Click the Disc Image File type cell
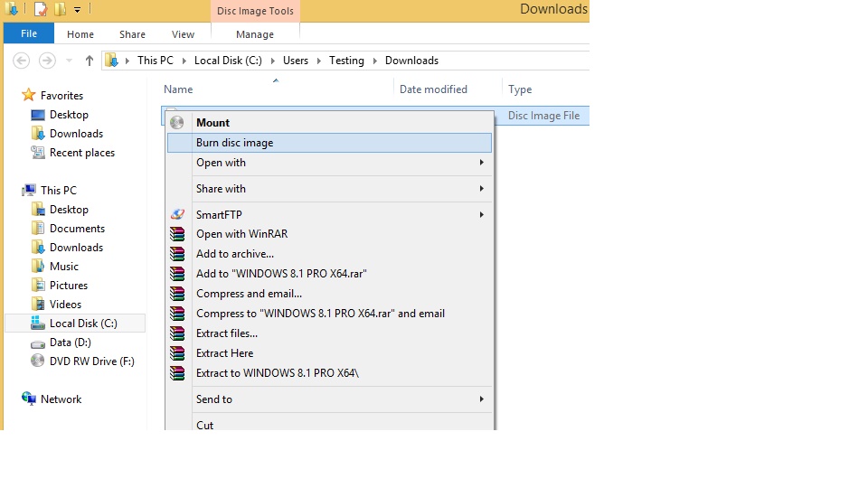868x488 pixels. [543, 116]
